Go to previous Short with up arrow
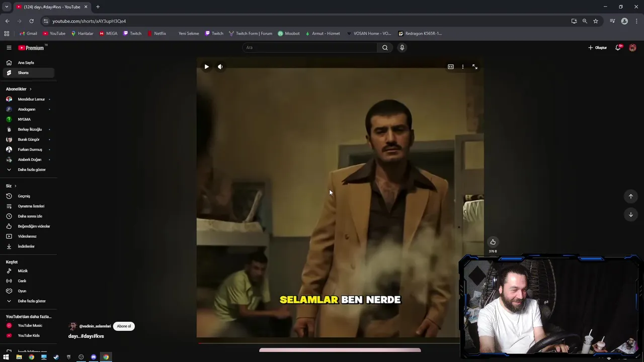Image resolution: width=644 pixels, height=362 pixels. tap(630, 196)
